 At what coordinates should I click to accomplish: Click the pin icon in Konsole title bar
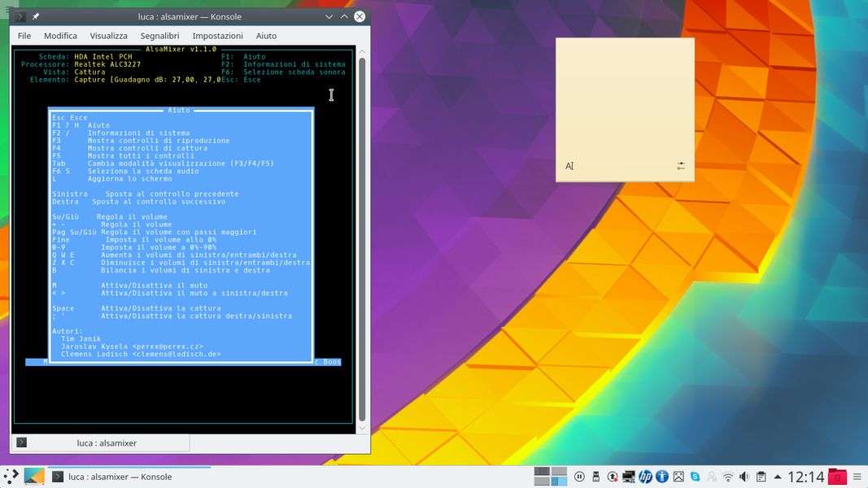pos(36,16)
